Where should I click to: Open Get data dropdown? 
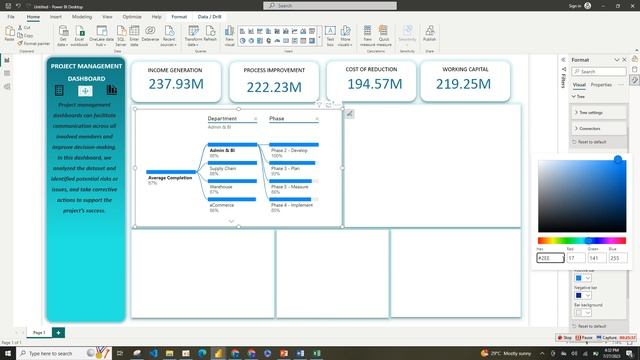click(x=63, y=36)
